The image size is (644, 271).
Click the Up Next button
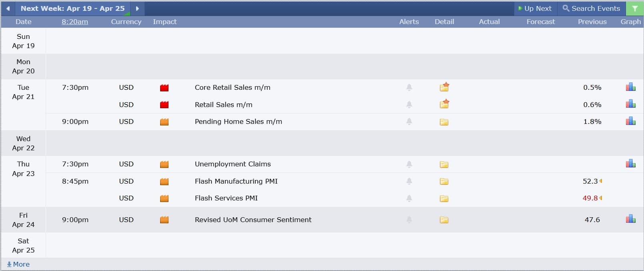(x=535, y=8)
